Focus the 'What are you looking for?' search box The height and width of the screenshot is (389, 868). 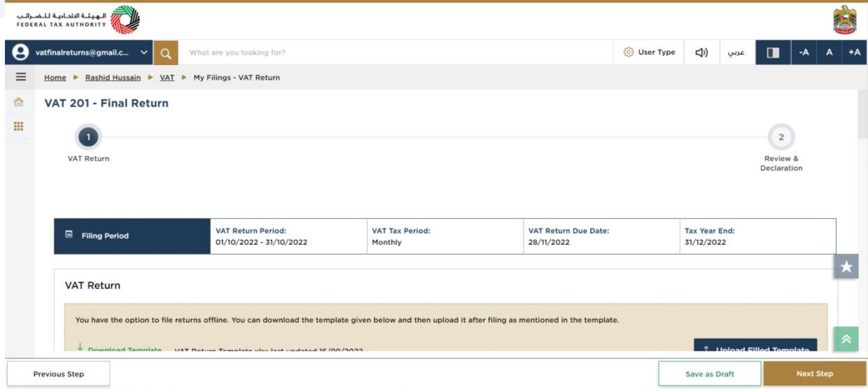click(395, 53)
